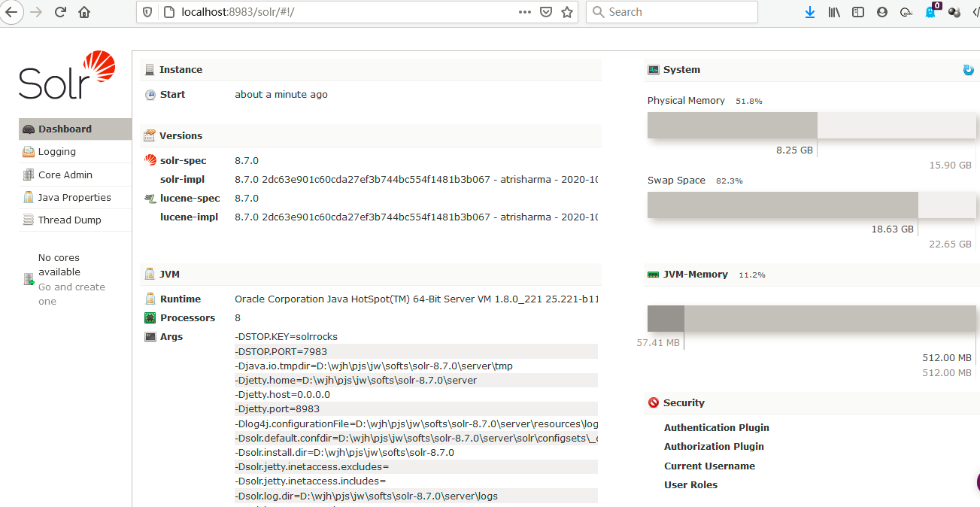Click the 'No cores available' link
This screenshot has height=507, width=980.
(x=59, y=265)
